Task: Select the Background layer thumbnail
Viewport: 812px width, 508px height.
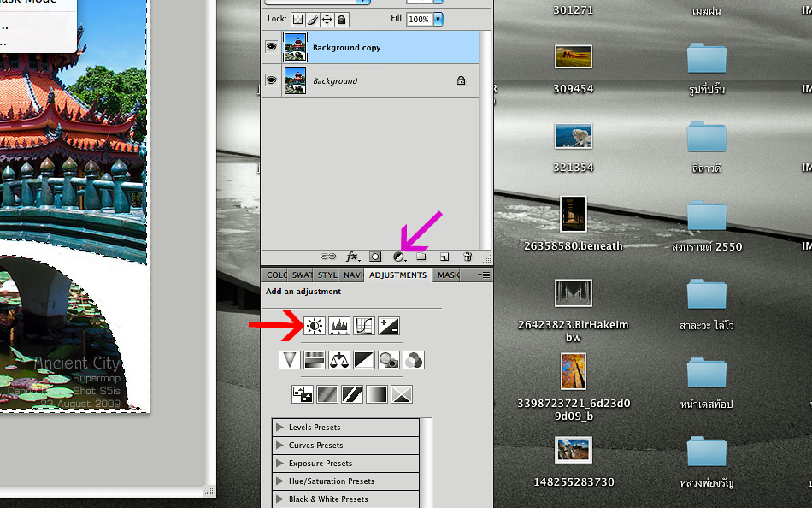Action: coord(295,80)
